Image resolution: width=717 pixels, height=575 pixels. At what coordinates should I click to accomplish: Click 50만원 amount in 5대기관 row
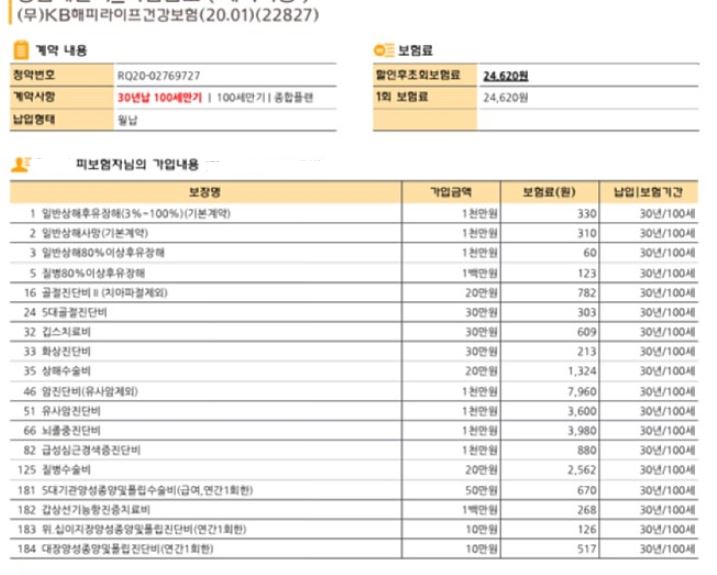point(481,490)
